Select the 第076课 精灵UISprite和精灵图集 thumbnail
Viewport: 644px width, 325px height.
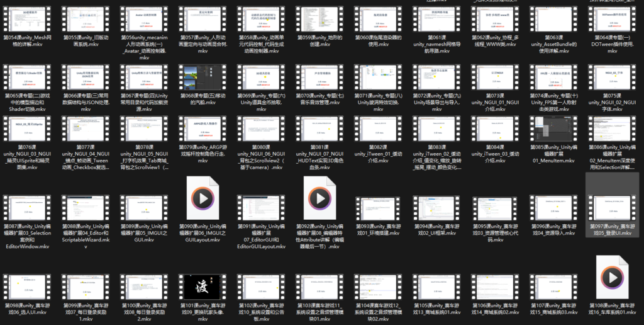tap(27, 128)
